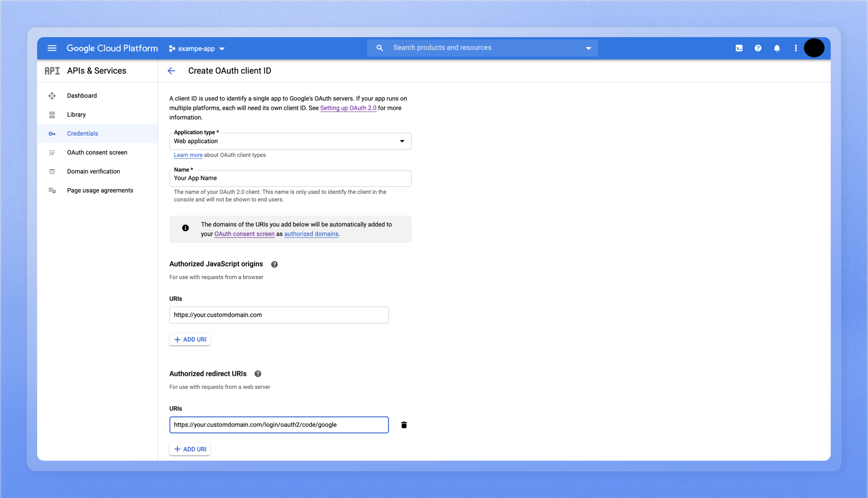Open the three-dot more options menu
The width and height of the screenshot is (868, 498).
796,48
